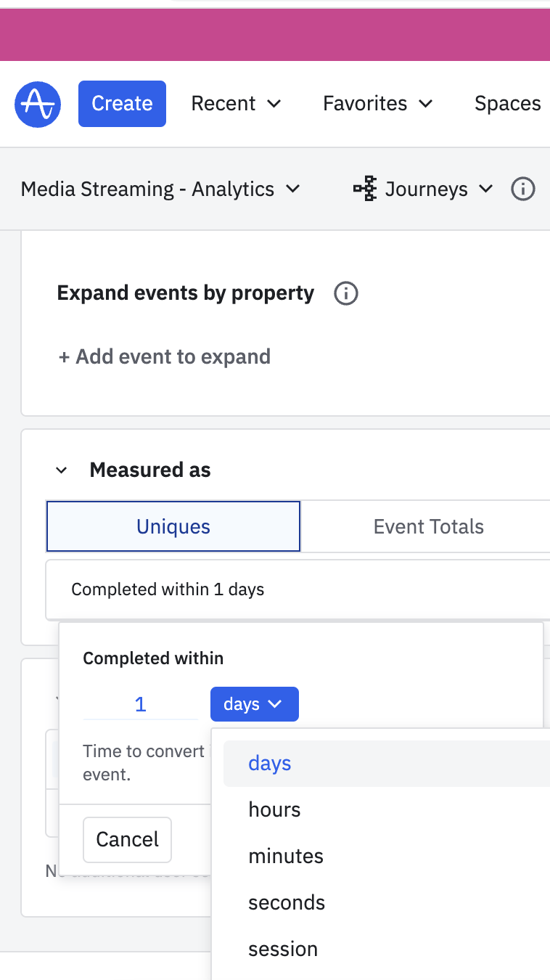
Task: Click the days unit dropdown button
Action: click(254, 704)
